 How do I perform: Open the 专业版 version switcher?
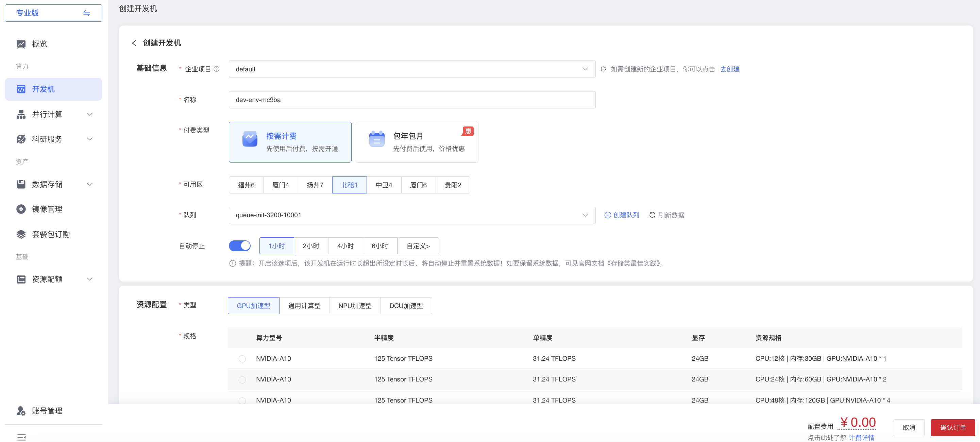pos(53,13)
